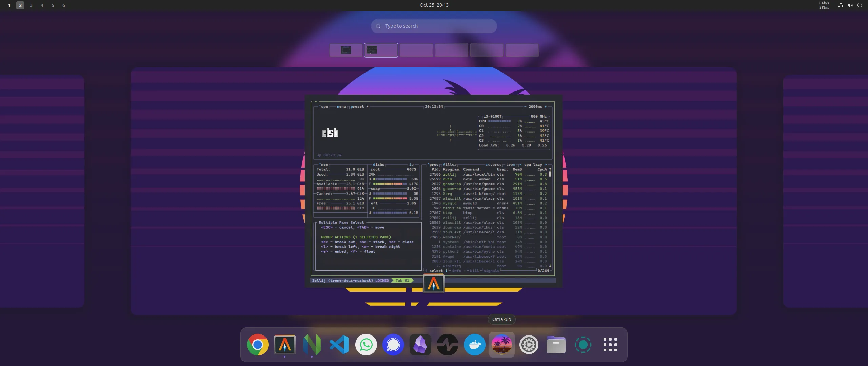The image size is (868, 366).
Task: Open Google Chrome from the dock
Action: [257, 345]
